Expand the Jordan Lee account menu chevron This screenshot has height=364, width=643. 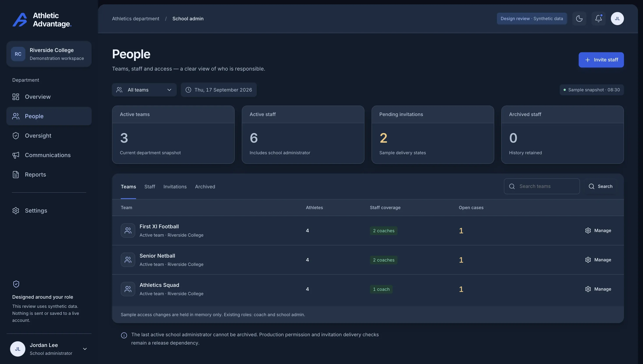coord(85,349)
